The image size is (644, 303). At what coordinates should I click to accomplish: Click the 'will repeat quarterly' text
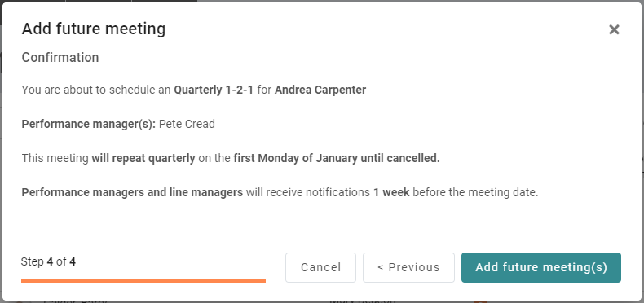[143, 158]
